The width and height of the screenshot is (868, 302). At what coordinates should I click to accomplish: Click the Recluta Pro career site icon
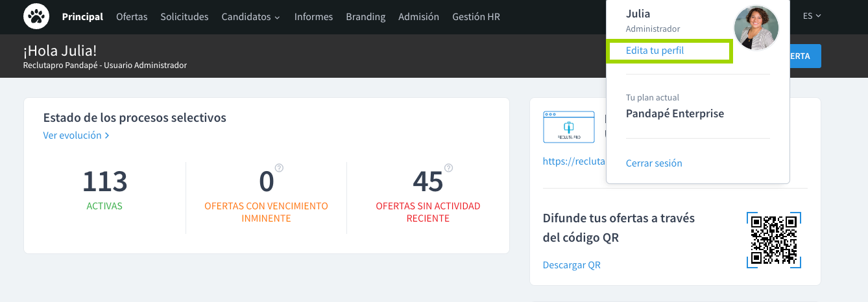click(x=568, y=127)
